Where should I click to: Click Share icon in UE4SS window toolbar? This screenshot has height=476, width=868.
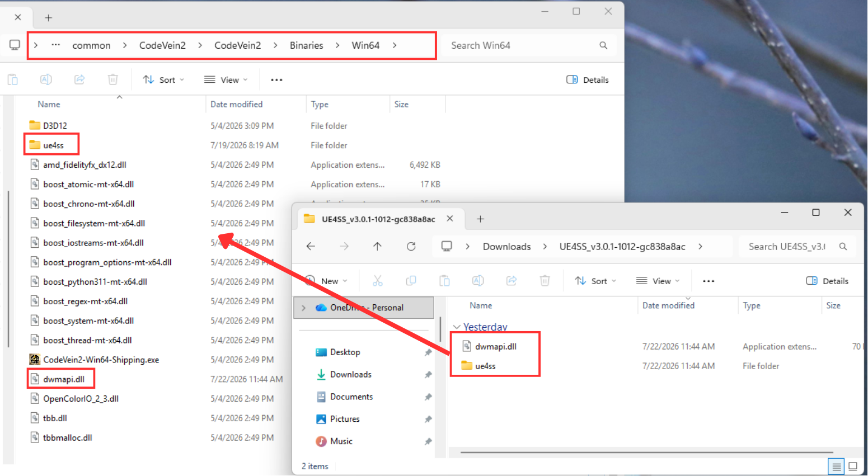pos(512,281)
